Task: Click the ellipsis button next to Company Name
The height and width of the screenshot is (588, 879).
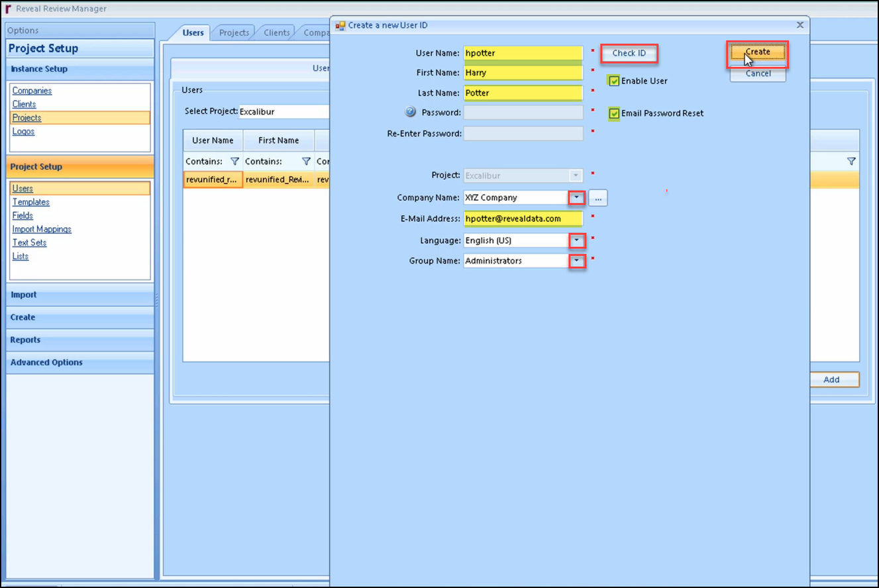Action: [x=597, y=198]
